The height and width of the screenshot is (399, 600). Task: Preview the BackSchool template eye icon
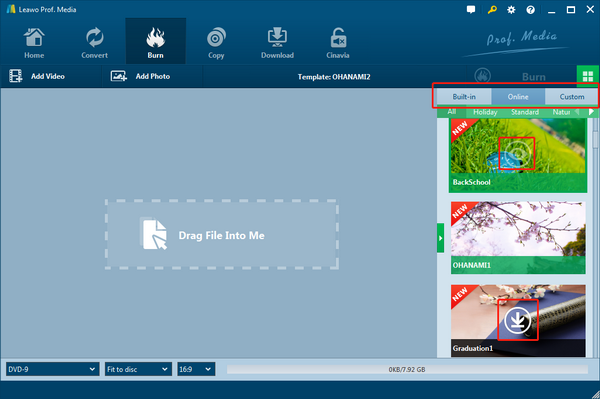[517, 153]
